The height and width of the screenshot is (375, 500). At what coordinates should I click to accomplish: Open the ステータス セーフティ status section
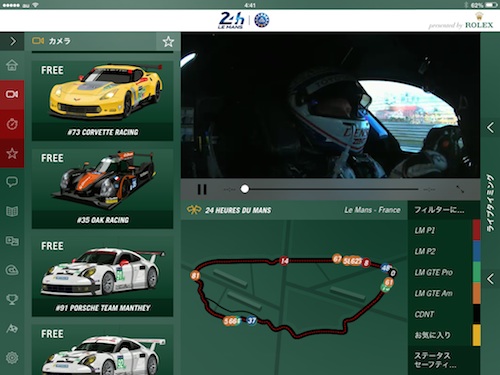point(444,361)
